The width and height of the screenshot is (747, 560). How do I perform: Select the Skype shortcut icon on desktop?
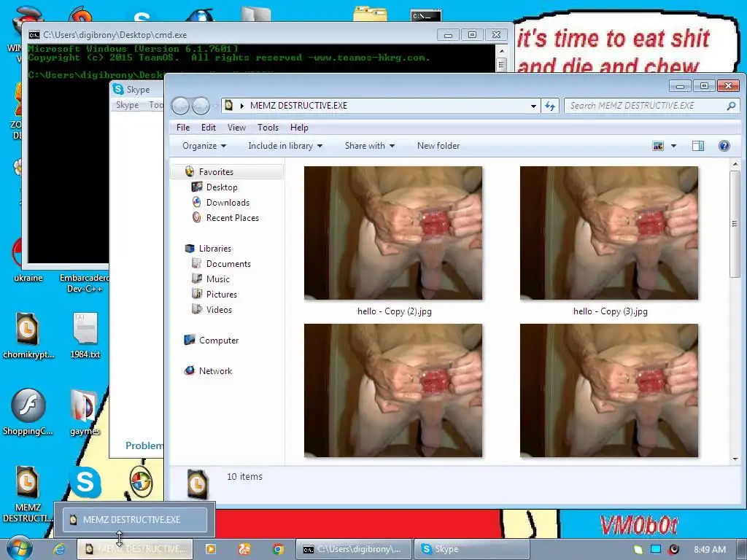click(85, 482)
